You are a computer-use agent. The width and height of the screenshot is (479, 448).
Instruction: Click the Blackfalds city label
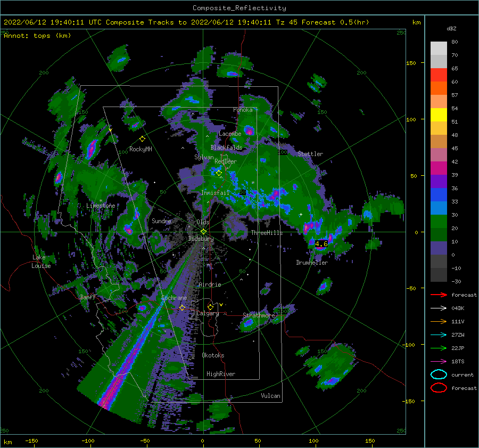[x=226, y=148]
